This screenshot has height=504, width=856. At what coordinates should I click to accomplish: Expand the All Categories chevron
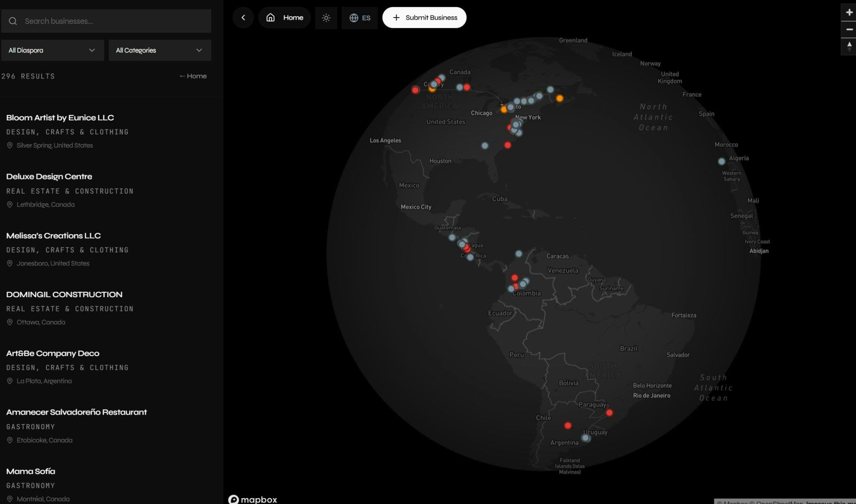(x=199, y=50)
